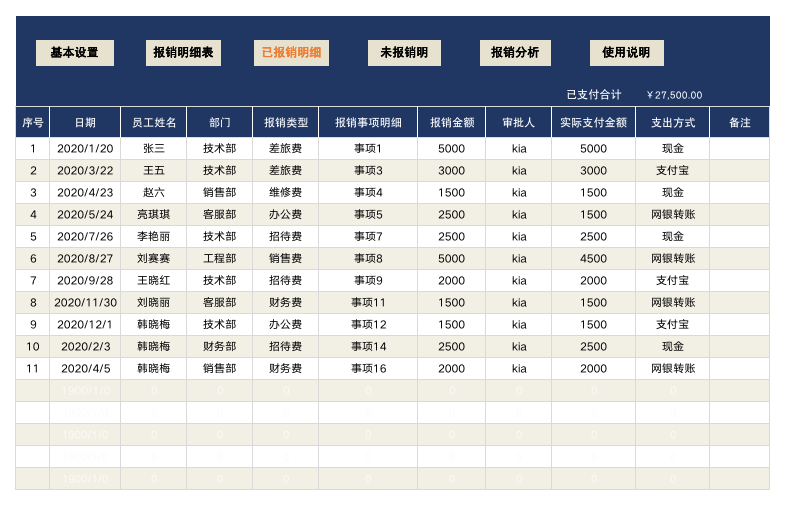Click the 实际支付金额 column header
The image size is (785, 505).
(x=594, y=122)
